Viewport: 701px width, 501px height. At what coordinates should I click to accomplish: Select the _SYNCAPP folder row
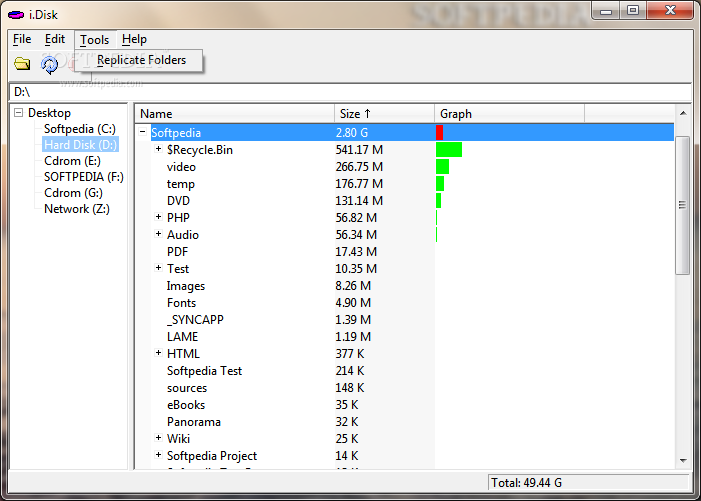(x=405, y=320)
